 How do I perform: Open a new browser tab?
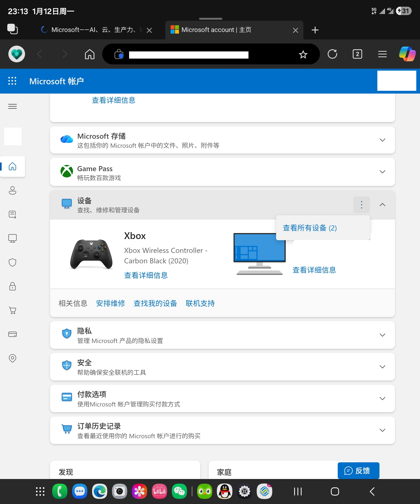pos(315,30)
